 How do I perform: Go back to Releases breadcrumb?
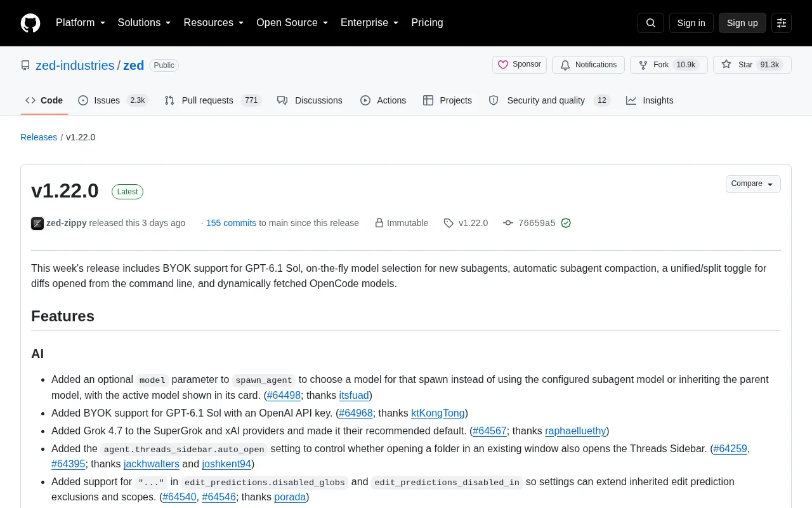pyautogui.click(x=39, y=137)
